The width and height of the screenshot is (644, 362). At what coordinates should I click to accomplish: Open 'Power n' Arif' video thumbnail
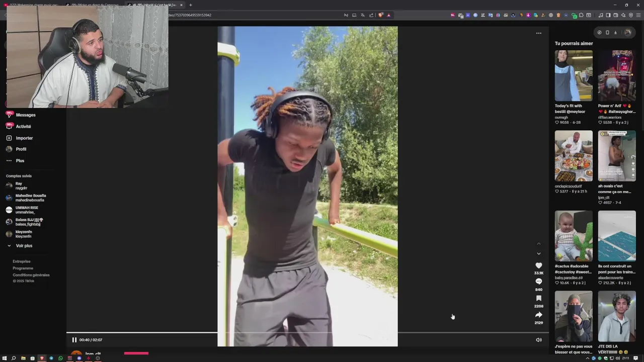tap(617, 75)
